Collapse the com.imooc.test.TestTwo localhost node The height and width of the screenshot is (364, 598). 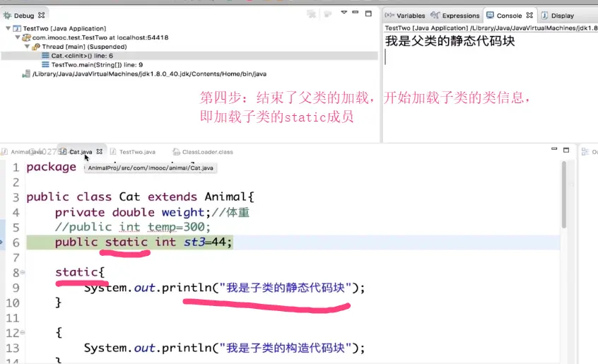point(18,37)
